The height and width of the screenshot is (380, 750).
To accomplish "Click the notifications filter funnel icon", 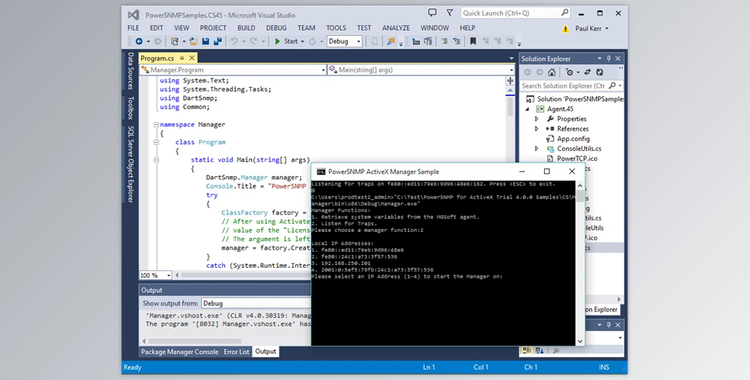I will pyautogui.click(x=450, y=13).
